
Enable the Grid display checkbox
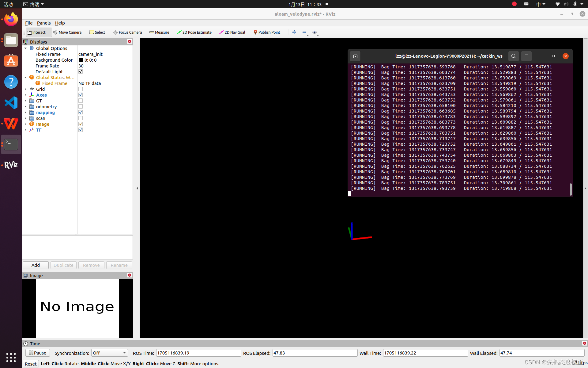(81, 89)
